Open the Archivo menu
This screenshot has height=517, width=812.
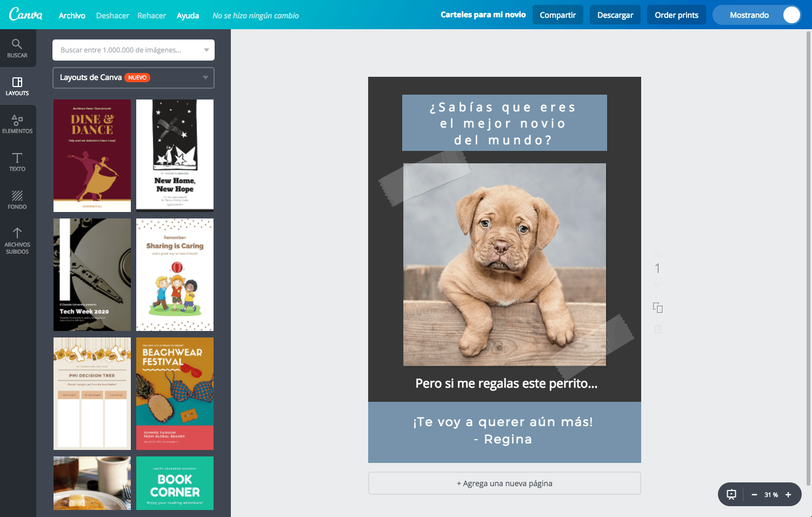tap(72, 16)
